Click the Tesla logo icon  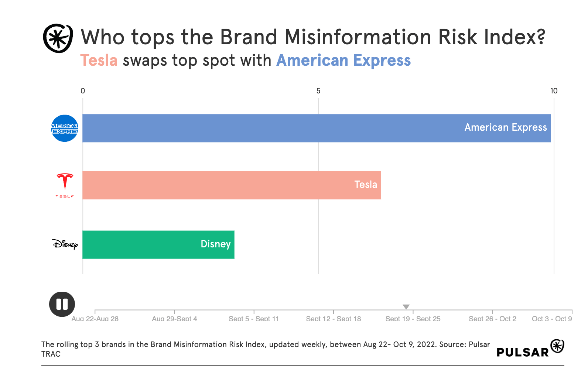(65, 185)
